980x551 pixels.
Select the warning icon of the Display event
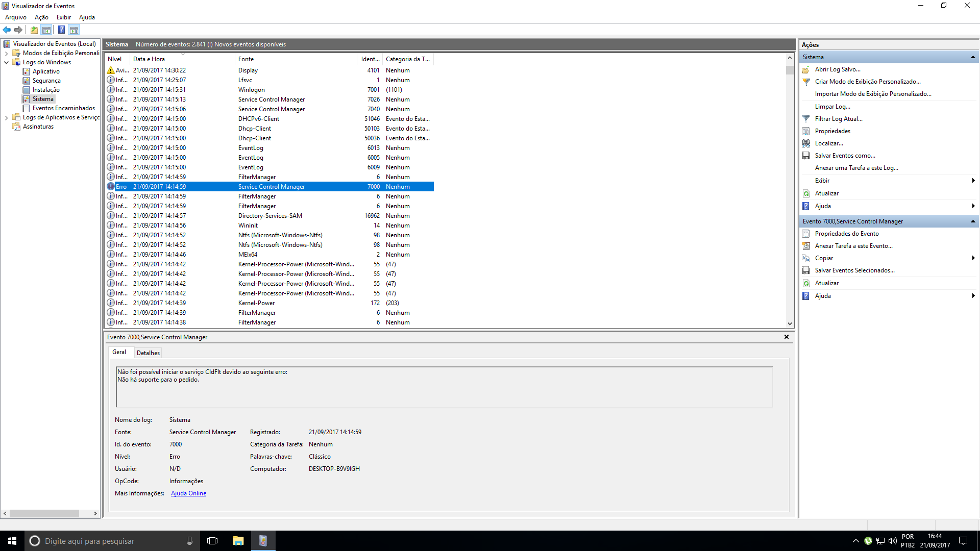(x=111, y=70)
